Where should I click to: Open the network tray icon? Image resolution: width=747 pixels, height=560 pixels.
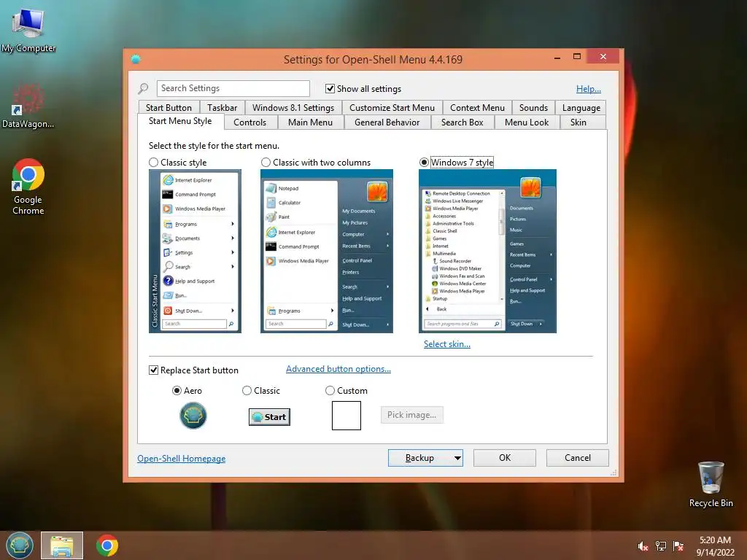661,546
